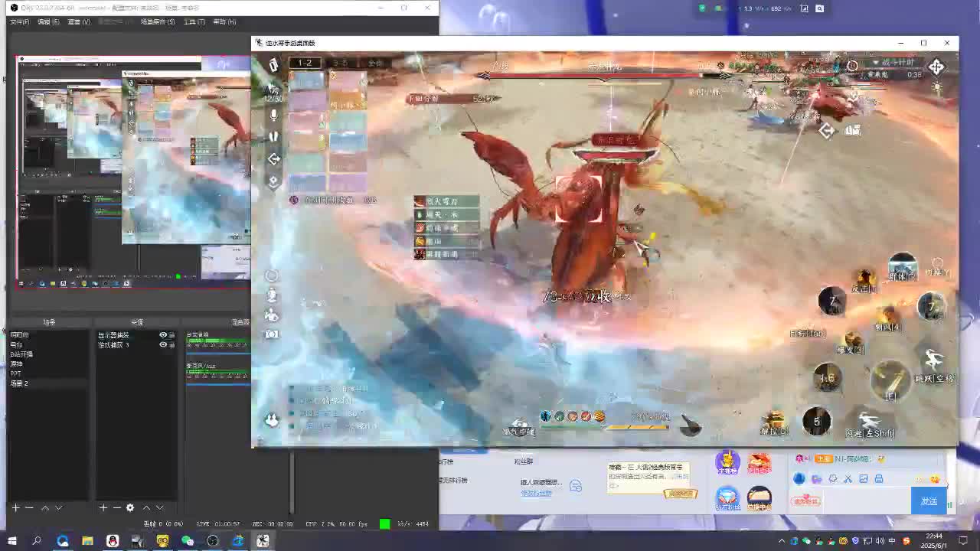Toggle visibility of 显示器捕获 source
980x551 pixels.
tap(162, 335)
